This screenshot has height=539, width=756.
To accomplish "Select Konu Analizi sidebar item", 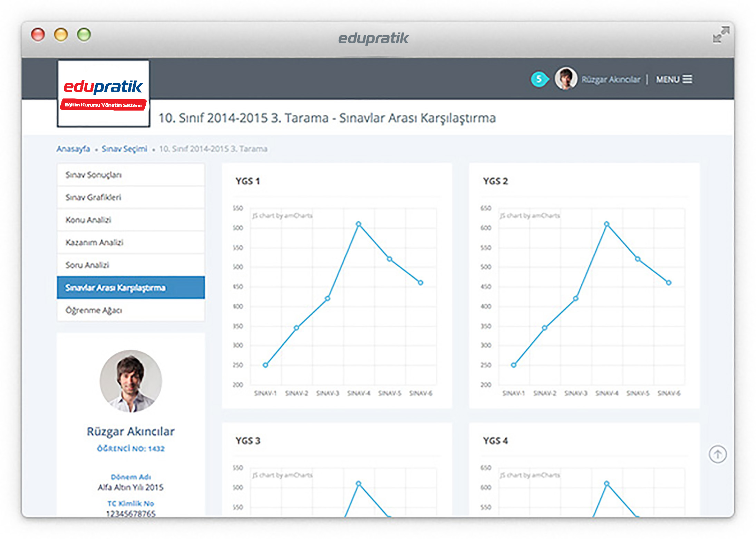I will (x=131, y=220).
